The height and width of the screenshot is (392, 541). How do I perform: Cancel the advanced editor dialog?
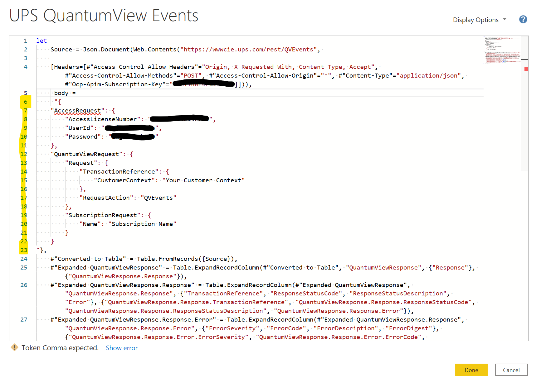pyautogui.click(x=511, y=370)
